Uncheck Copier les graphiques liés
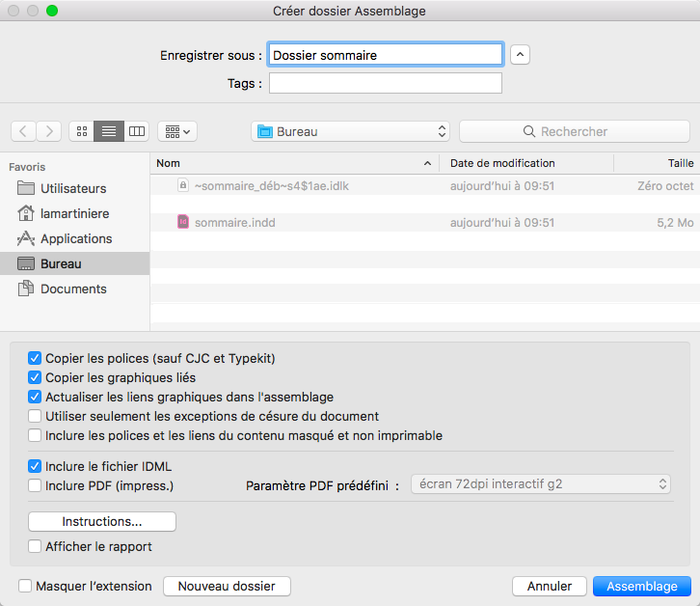 36,377
